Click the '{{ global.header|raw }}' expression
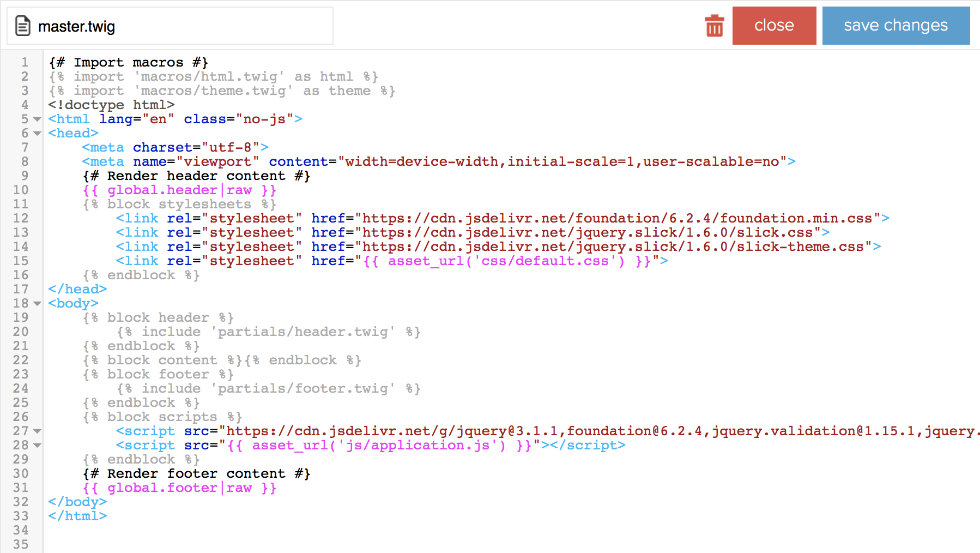The image size is (980, 553). 179,190
